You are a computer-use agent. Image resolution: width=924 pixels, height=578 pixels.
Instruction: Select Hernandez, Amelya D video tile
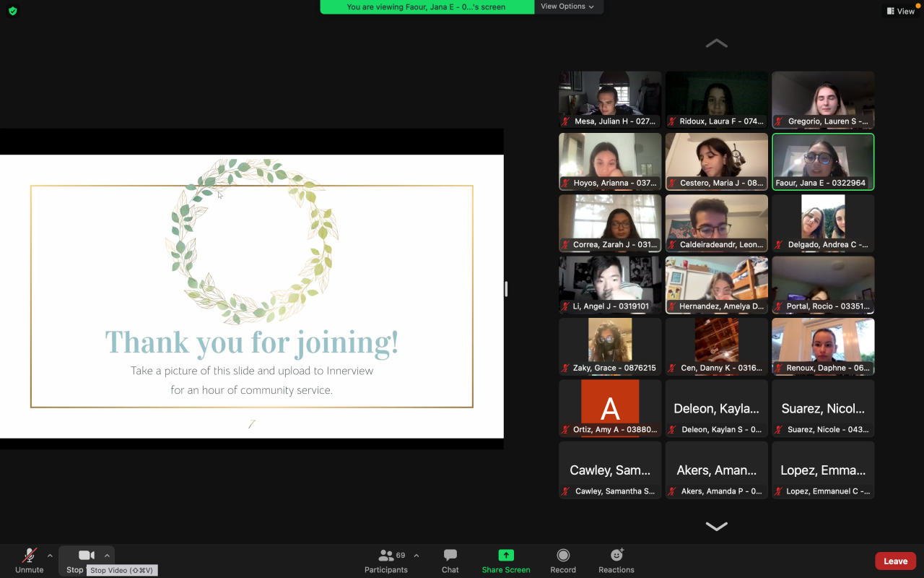pyautogui.click(x=717, y=285)
